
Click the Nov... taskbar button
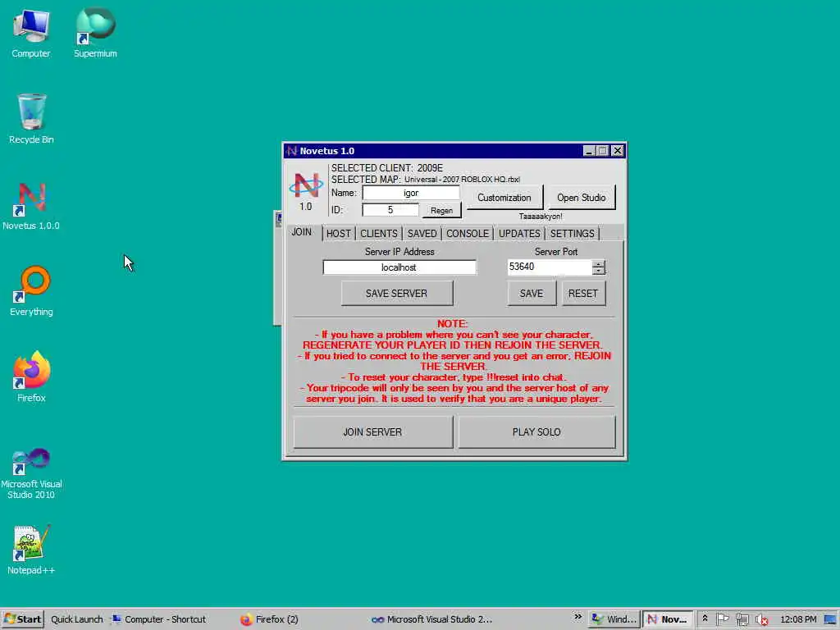[x=668, y=619]
